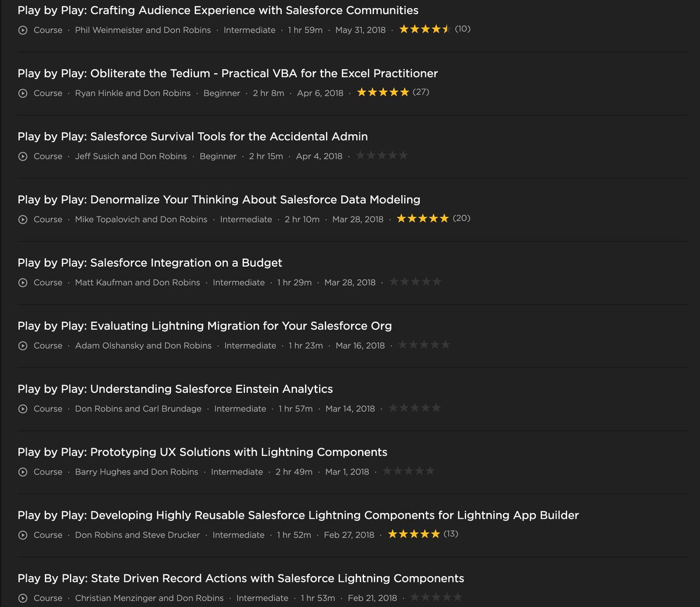This screenshot has width=700, height=607.
Task: Click play icon for Evaluating Lightning Migration course
Action: click(x=23, y=346)
